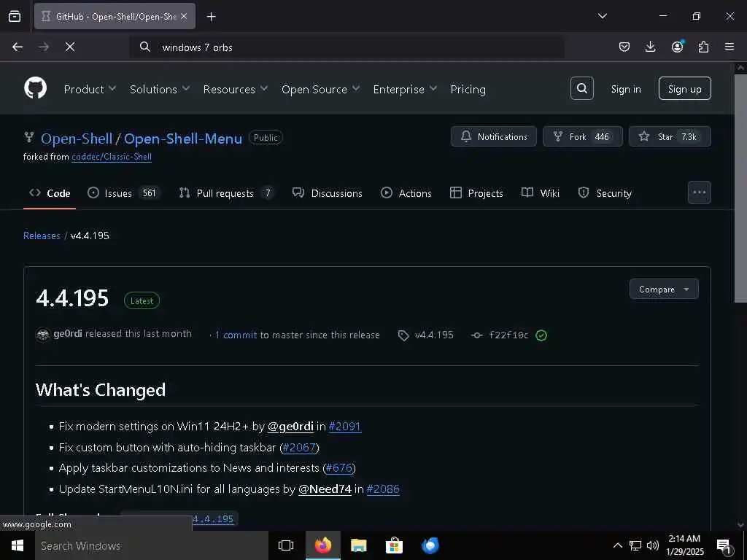The image size is (747, 560).
Task: Open pull request #2091
Action: [345, 426]
